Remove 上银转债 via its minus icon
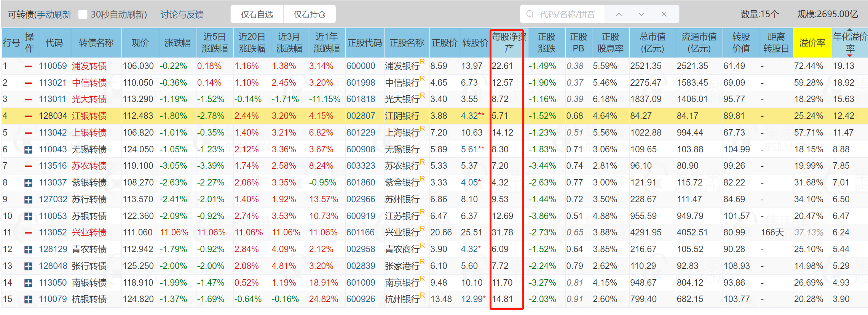868x315 pixels. (28, 133)
